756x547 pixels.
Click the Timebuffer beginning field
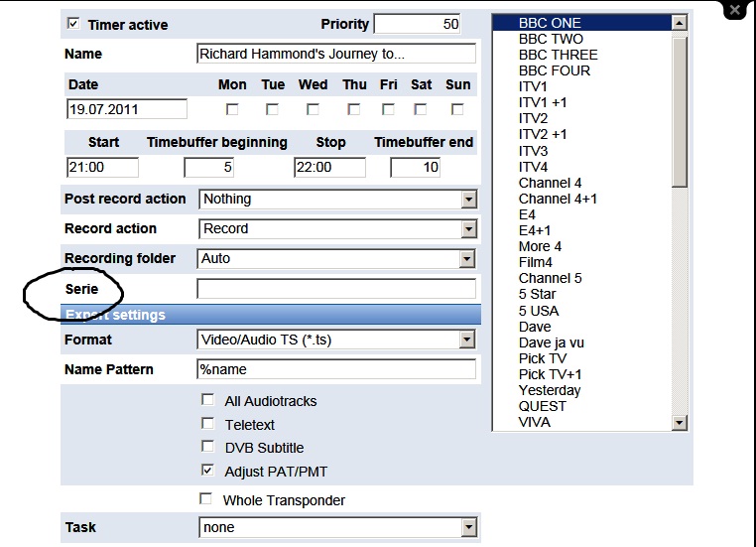(208, 168)
